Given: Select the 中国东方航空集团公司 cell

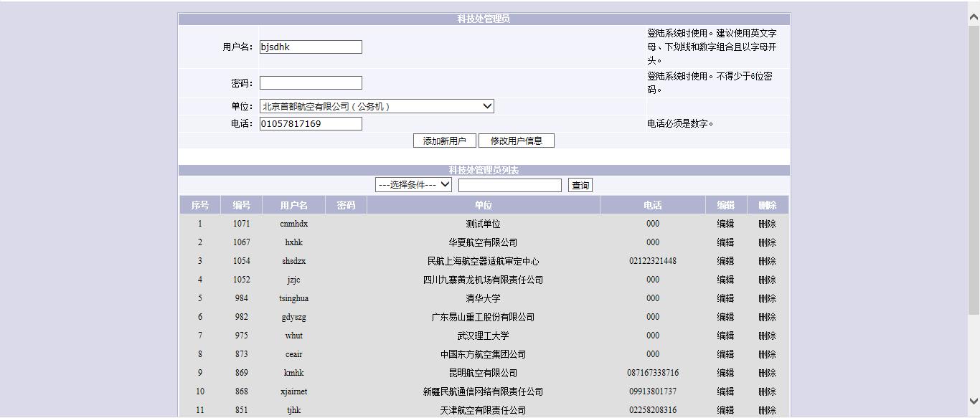Looking at the screenshot, I should (484, 354).
